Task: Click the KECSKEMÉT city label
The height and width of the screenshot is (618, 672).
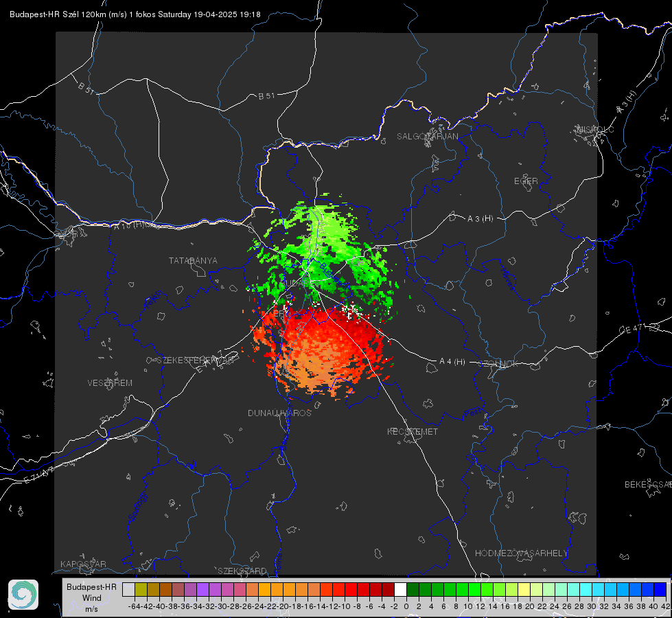Action: coord(413,431)
